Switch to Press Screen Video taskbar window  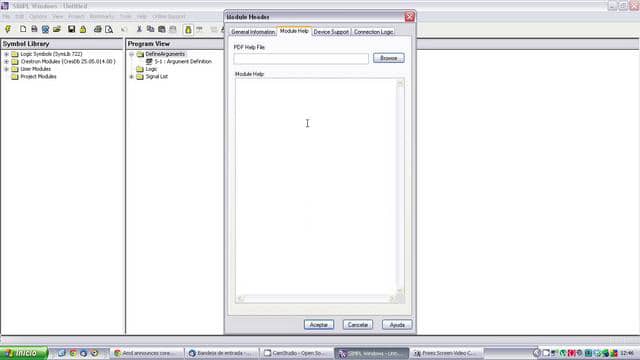tap(446, 353)
